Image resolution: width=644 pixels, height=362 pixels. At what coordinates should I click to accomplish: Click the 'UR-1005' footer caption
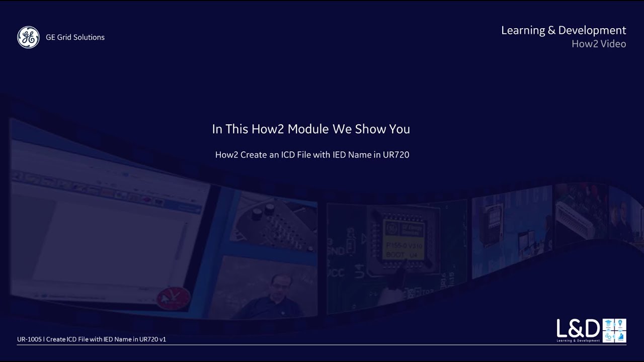click(x=92, y=339)
